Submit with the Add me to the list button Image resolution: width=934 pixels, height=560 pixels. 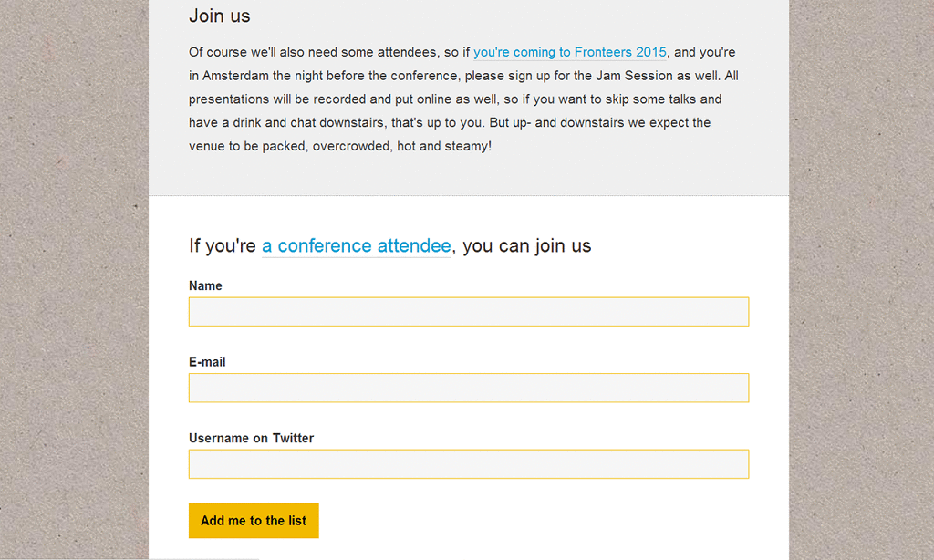[254, 521]
